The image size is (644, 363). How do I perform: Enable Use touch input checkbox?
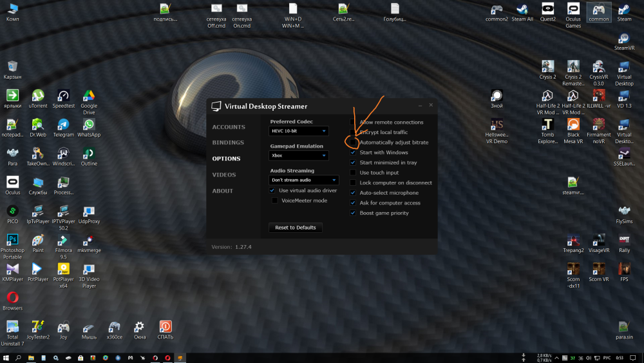pos(353,172)
